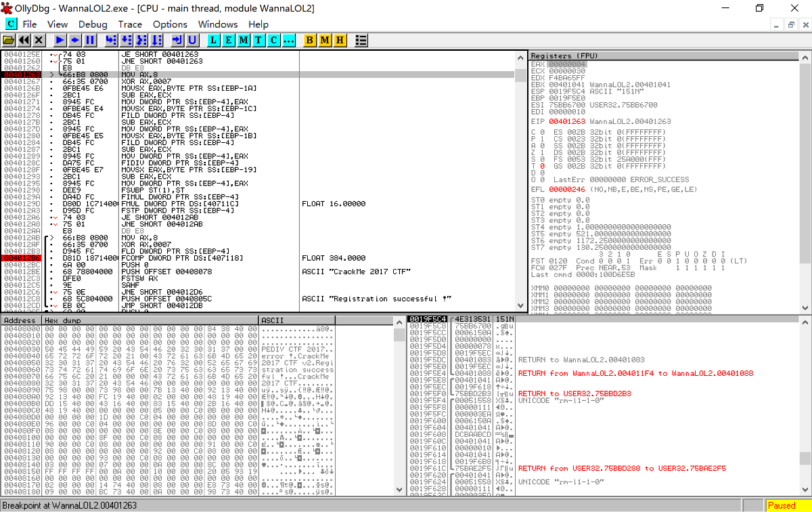Click the Address column header in dump
812x512 pixels.
(22, 320)
